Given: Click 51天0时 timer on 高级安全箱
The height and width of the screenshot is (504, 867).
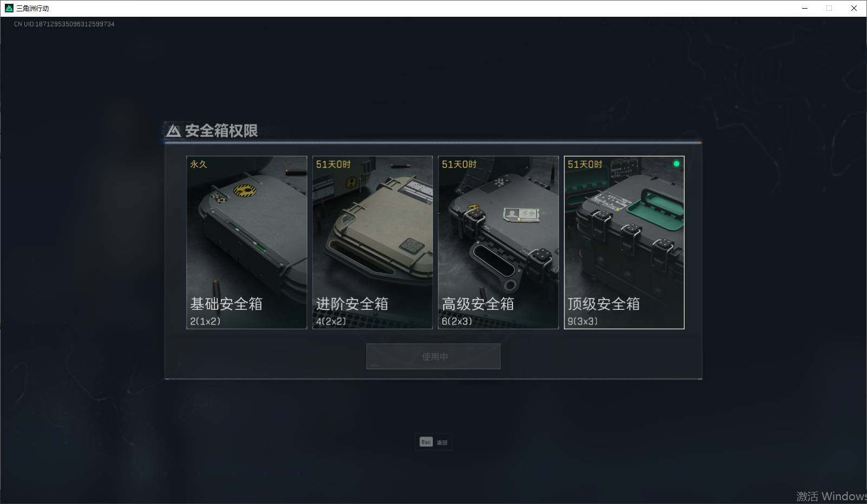Looking at the screenshot, I should coord(459,164).
